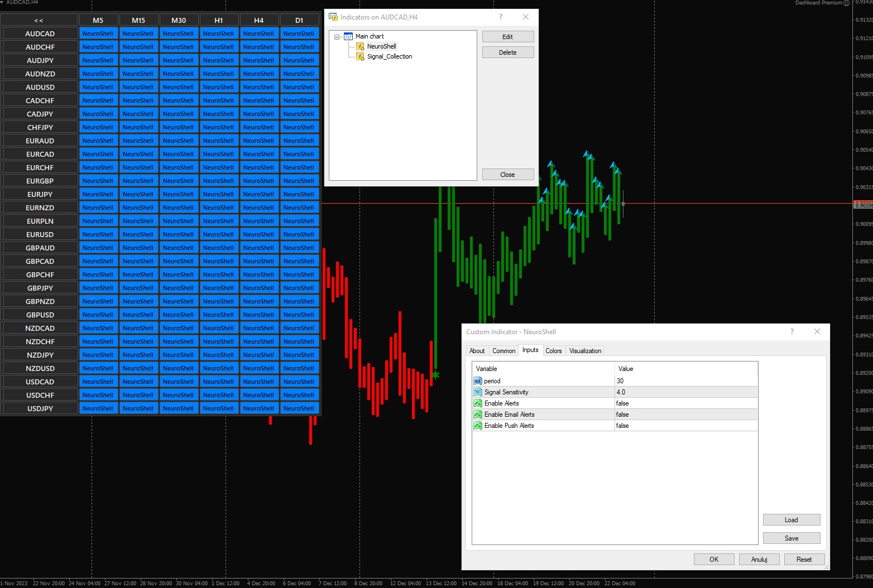Image resolution: width=873 pixels, height=588 pixels.
Task: Confirm indicator settings with OK
Action: (x=714, y=560)
